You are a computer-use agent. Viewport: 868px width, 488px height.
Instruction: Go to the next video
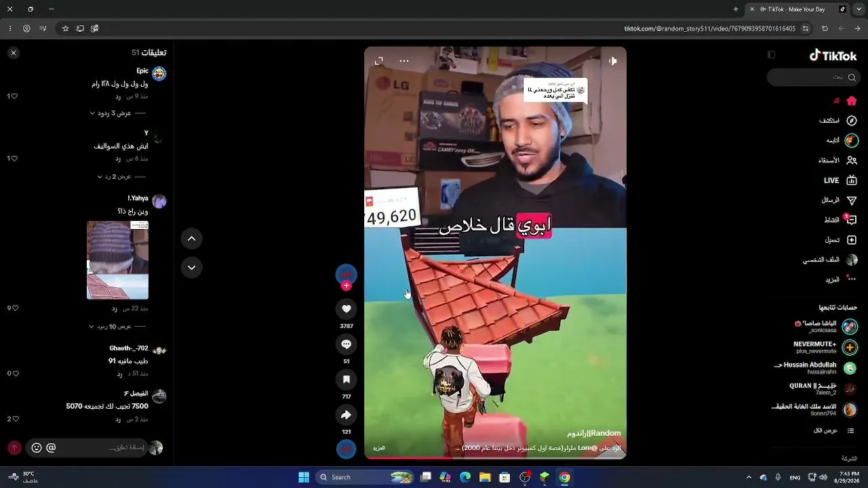(x=192, y=268)
